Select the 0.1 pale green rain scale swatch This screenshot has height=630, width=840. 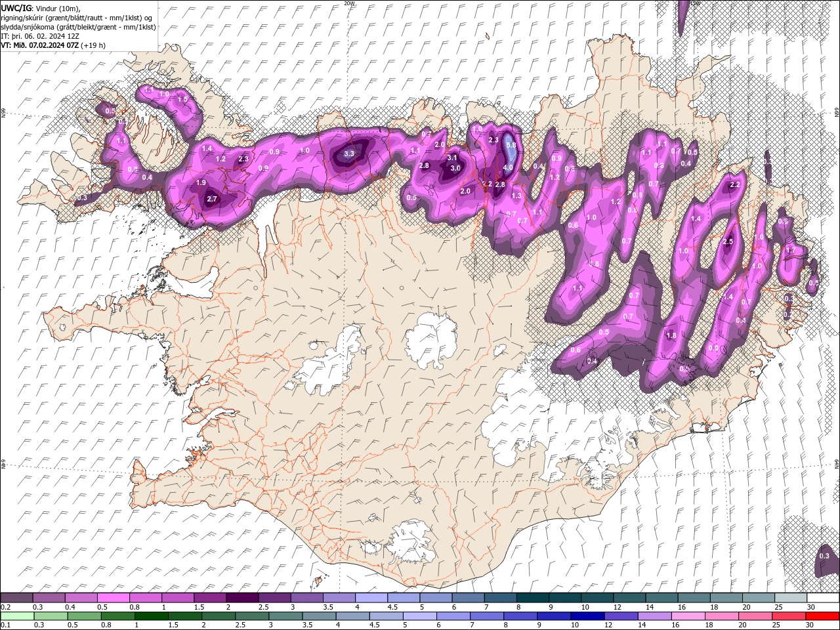click(17, 616)
